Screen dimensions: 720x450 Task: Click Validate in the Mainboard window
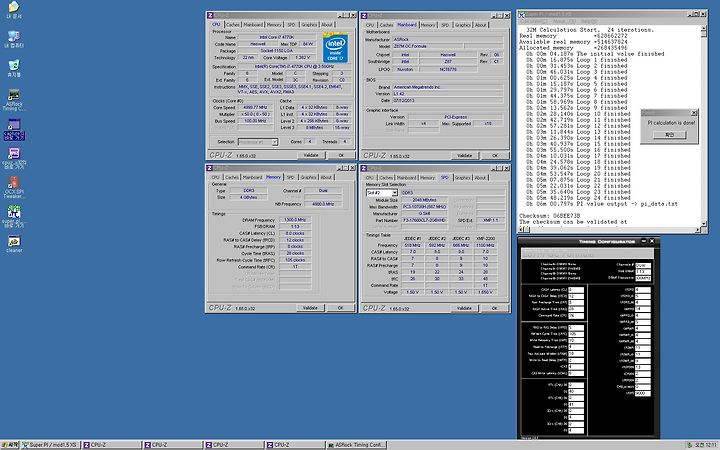[x=465, y=156]
